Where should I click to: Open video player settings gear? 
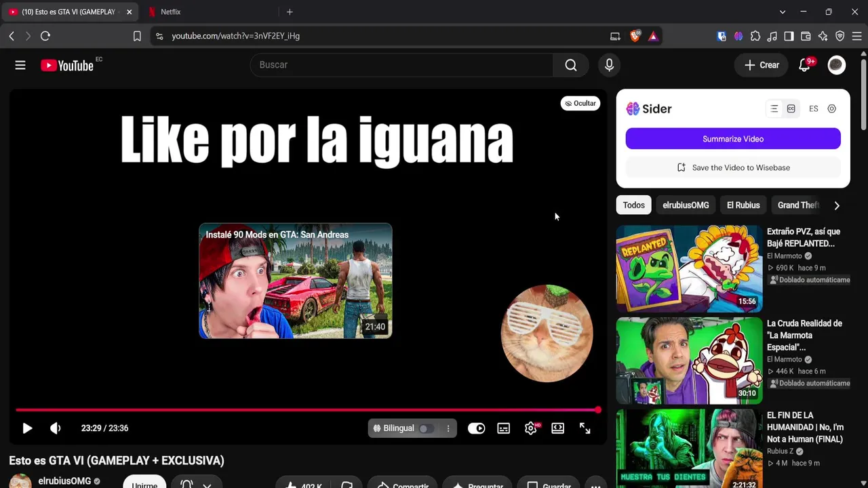pos(531,428)
